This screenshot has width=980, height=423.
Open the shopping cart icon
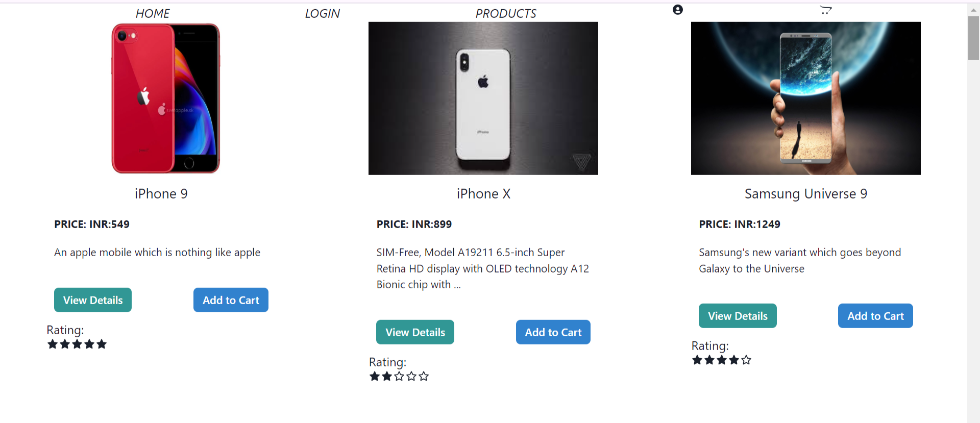(825, 10)
